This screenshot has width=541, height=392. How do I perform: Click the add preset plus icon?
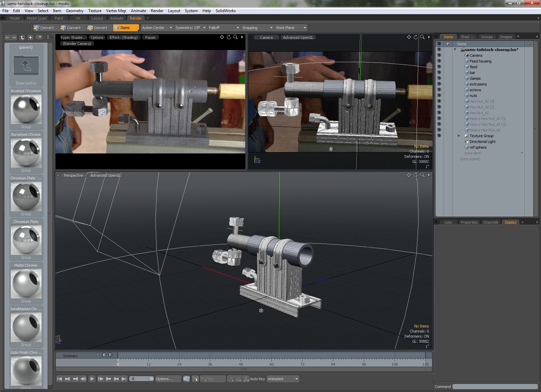pyautogui.click(x=30, y=38)
